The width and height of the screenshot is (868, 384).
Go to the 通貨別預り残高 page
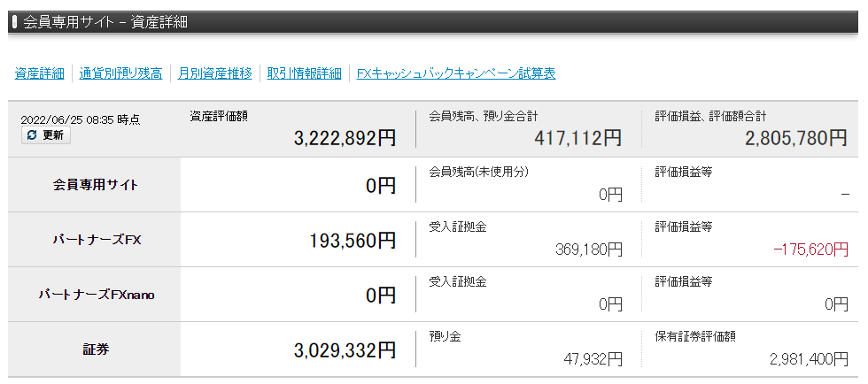click(120, 73)
